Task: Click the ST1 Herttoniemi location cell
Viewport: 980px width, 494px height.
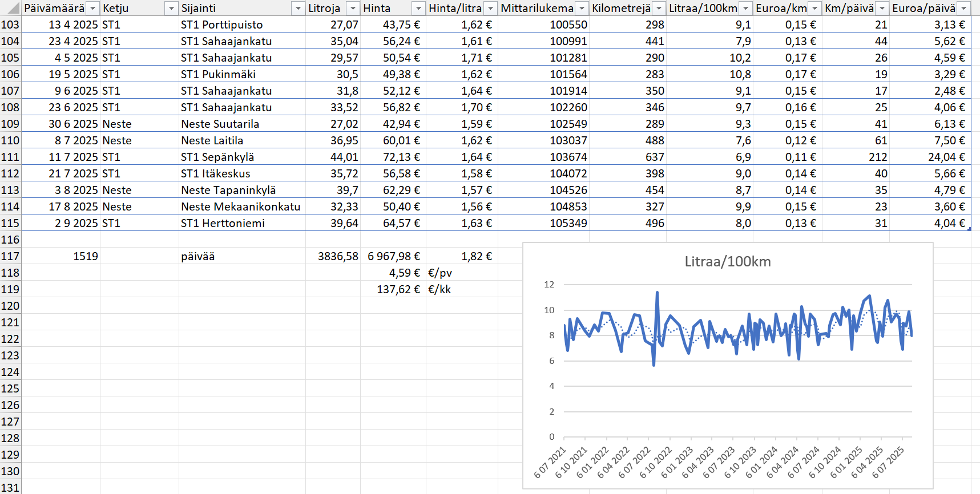Action: (223, 223)
